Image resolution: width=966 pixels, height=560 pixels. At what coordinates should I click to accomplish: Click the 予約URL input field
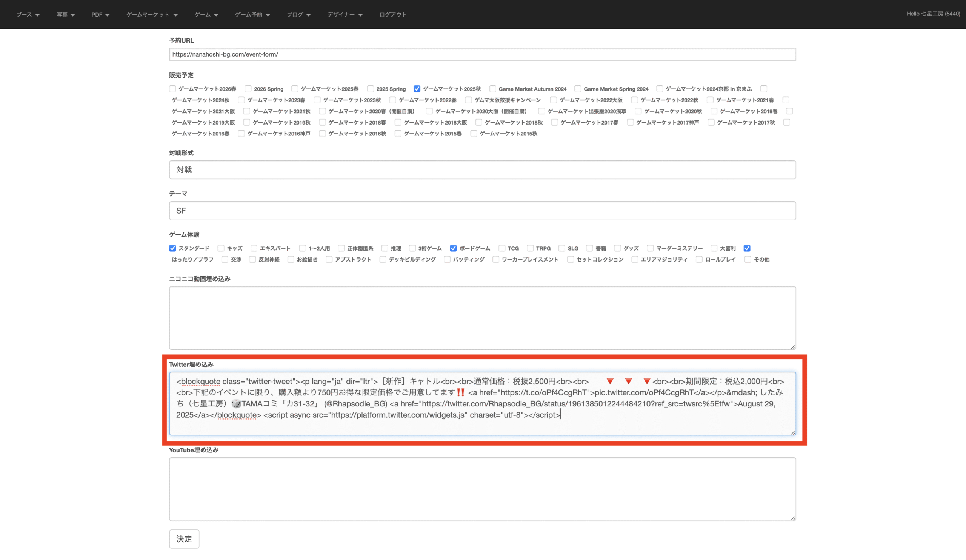pos(482,54)
